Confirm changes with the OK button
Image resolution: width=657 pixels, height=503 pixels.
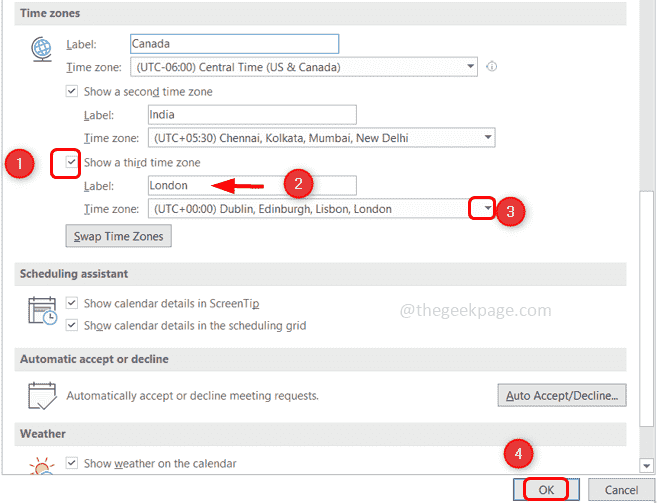(546, 490)
